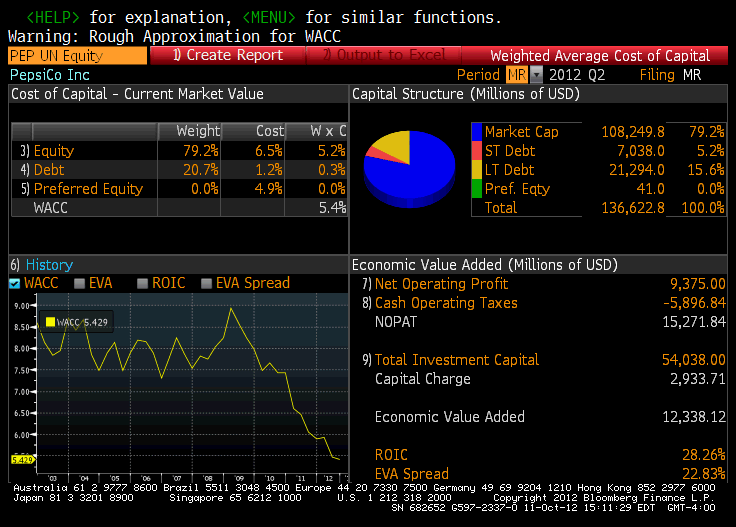736x527 pixels.
Task: Click the Preferred Equity cost 4.9% cell
Action: point(269,189)
